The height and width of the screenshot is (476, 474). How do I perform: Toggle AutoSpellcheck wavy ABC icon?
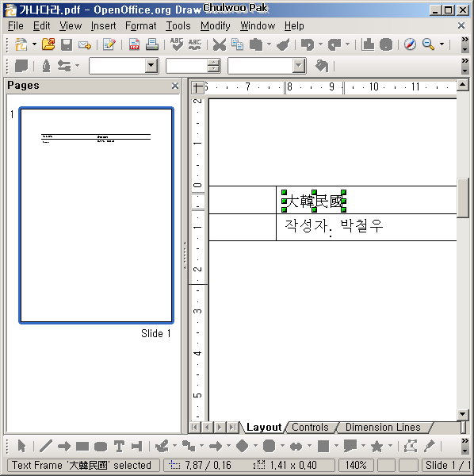[x=195, y=44]
